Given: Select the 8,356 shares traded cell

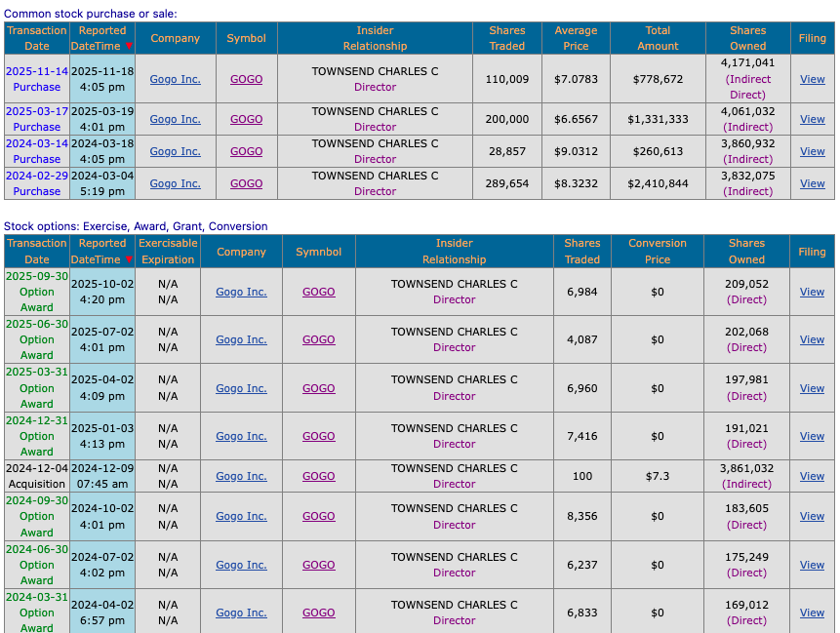Looking at the screenshot, I should (x=582, y=516).
